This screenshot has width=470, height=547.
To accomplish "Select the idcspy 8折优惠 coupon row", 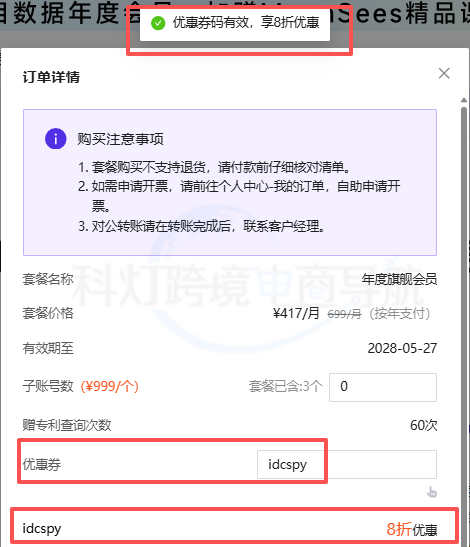I will click(x=230, y=529).
